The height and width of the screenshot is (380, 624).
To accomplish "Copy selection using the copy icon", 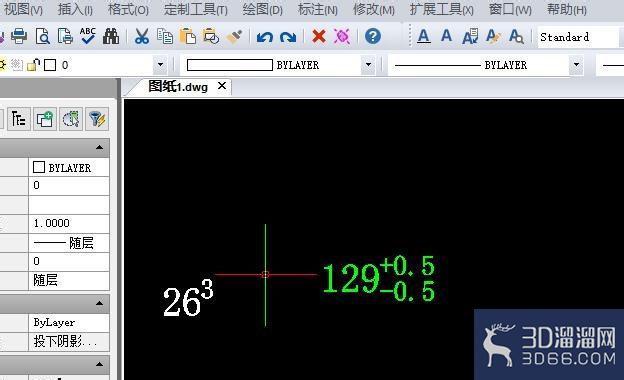I will click(164, 37).
